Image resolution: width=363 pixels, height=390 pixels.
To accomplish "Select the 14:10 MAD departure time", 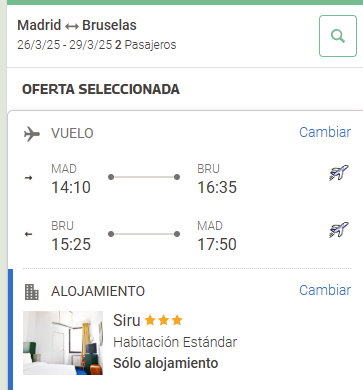I will click(71, 187).
